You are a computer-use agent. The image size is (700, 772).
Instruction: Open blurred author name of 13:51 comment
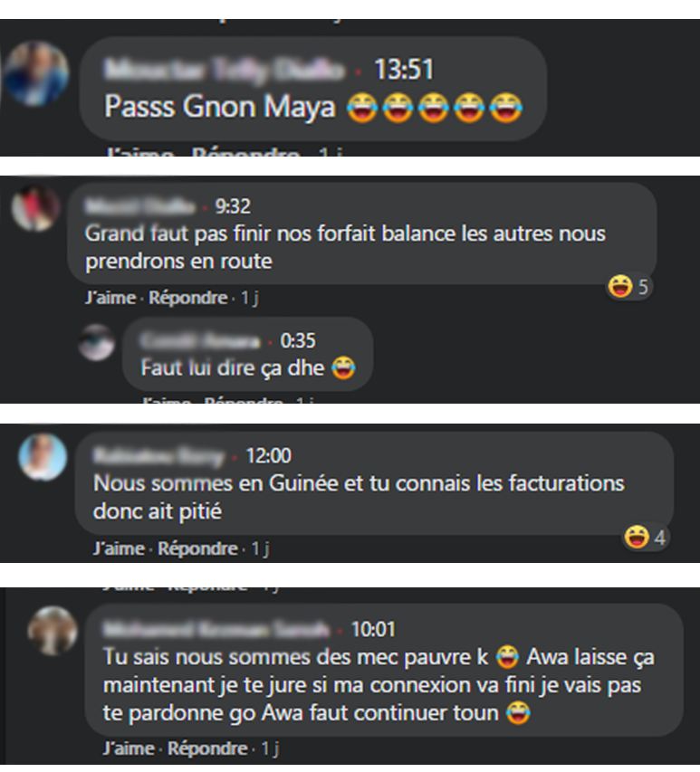point(225,70)
